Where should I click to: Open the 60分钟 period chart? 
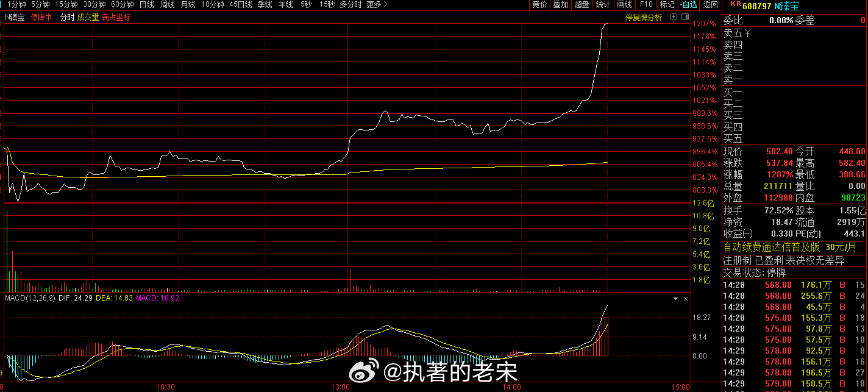[122, 4]
